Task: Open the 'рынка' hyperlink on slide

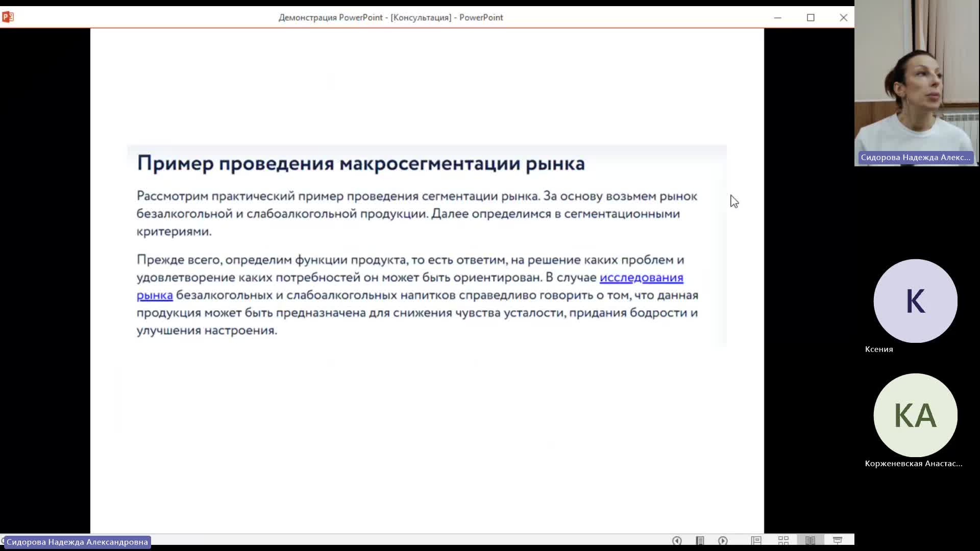Action: (155, 295)
